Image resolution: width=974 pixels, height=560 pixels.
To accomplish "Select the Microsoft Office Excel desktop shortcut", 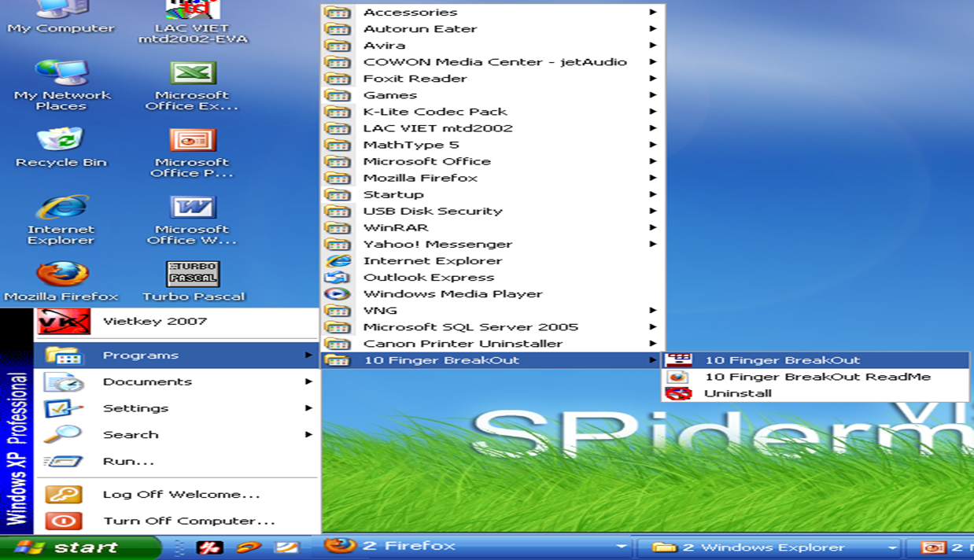I will (193, 85).
